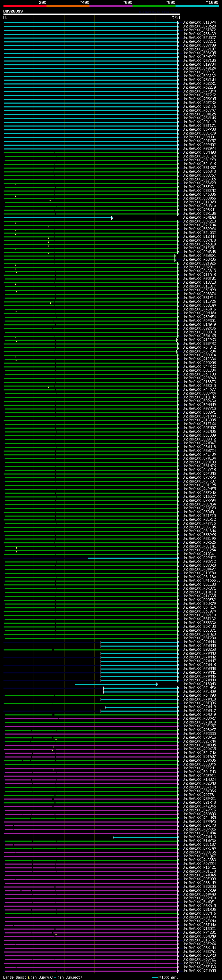Open hit UniRef100_Q89HF4
The width and height of the screenshot is (222, 980).
pos(199,317)
